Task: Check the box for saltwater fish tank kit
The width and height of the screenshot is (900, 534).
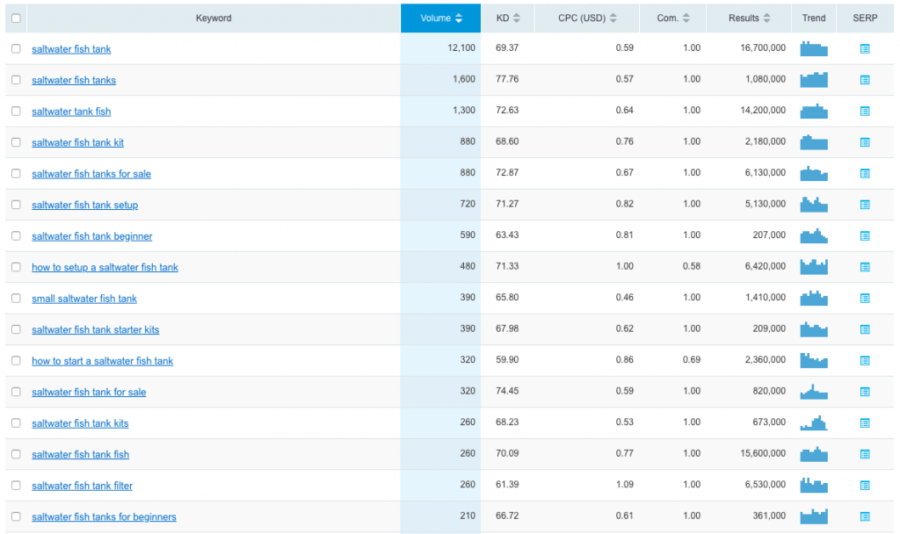Action: coord(16,142)
